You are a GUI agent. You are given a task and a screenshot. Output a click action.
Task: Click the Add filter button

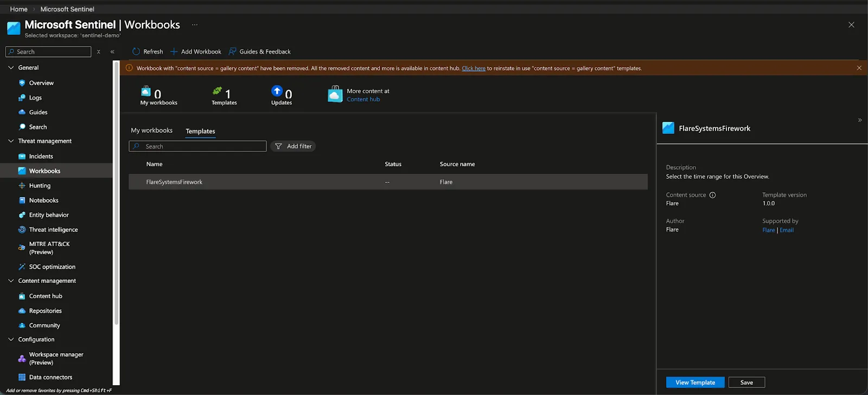(293, 146)
